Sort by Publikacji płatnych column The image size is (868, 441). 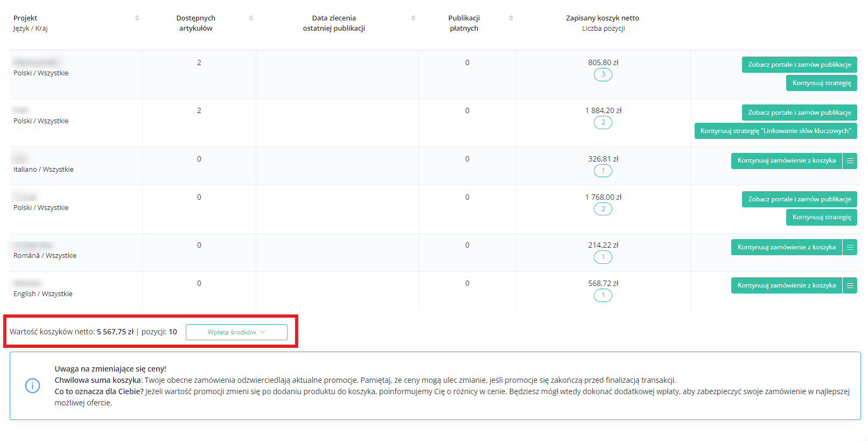[x=511, y=18]
